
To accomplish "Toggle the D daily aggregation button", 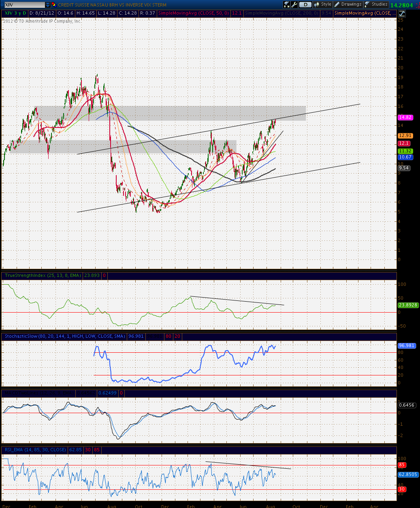I will 305,4.
